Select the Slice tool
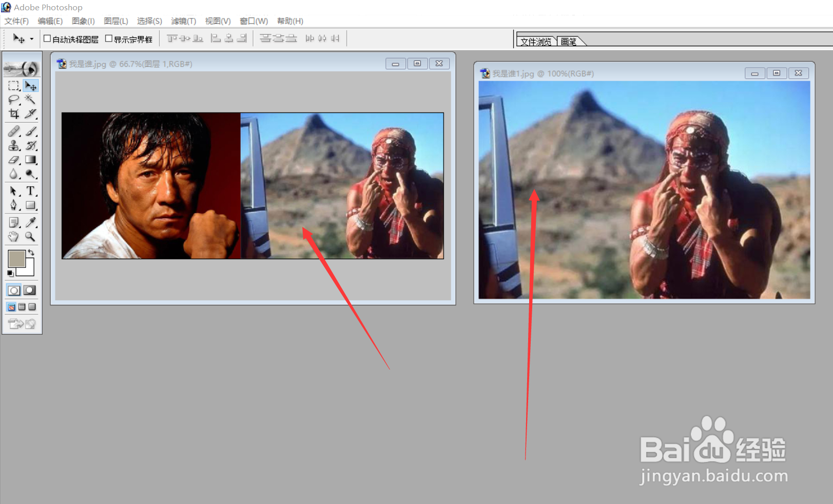 tap(31, 113)
